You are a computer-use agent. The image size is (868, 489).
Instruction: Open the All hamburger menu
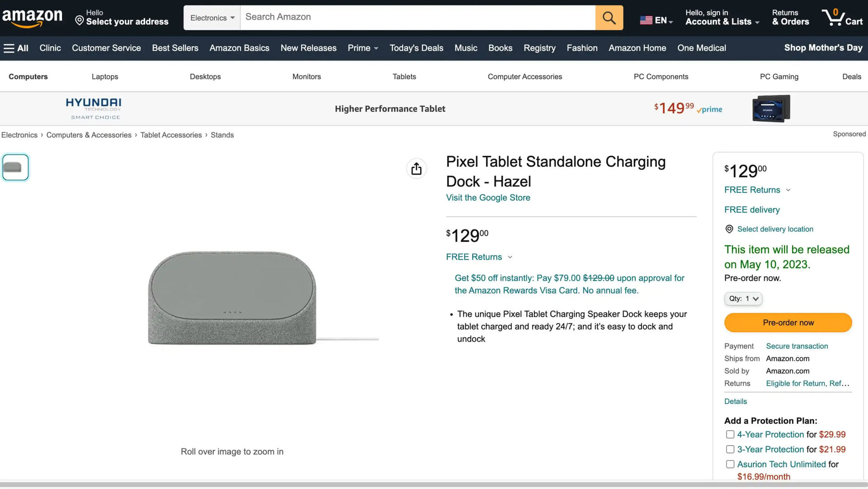[16, 48]
